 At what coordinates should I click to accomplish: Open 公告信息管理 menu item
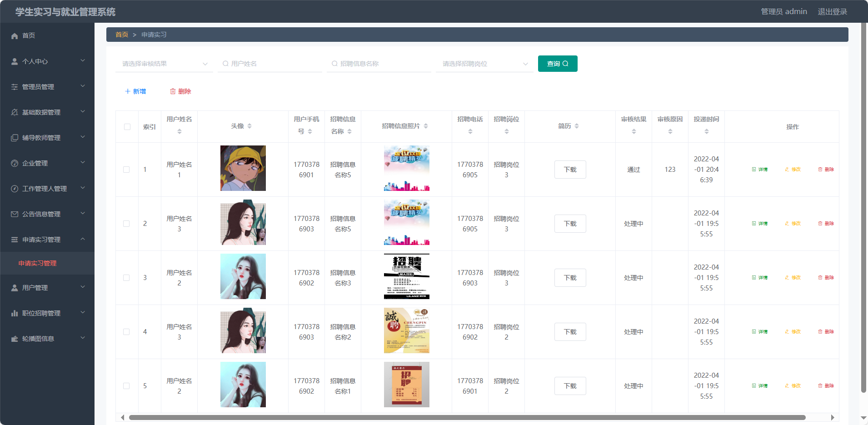[x=47, y=214]
